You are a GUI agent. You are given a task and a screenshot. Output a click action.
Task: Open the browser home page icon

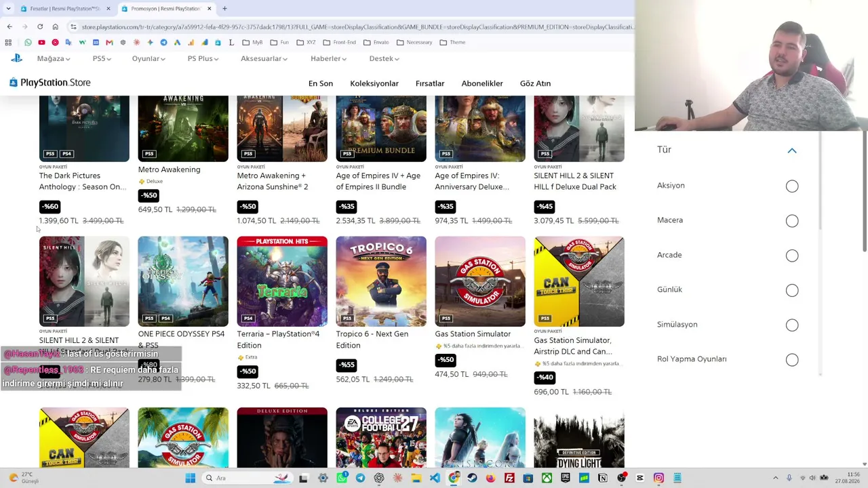point(55,26)
